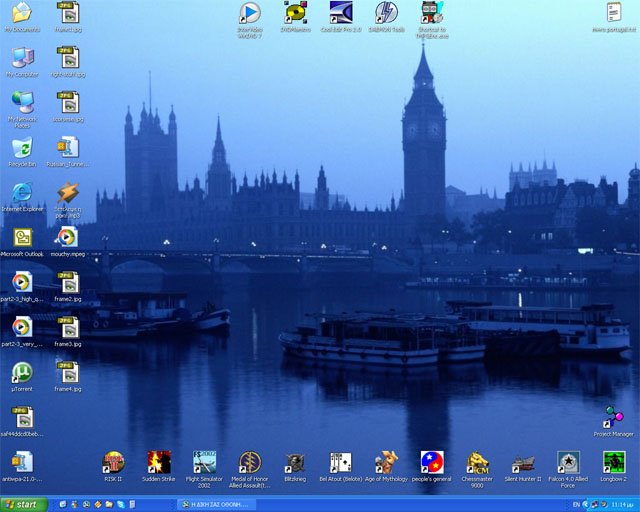This screenshot has width=640, height=512.
Task: Select the JPG file beside My Network Places
Action: click(x=68, y=102)
